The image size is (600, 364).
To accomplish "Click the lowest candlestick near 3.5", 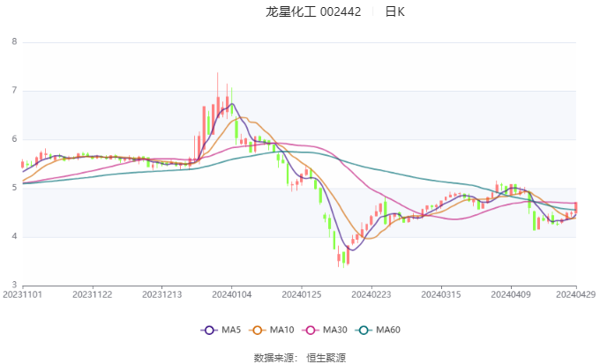I will 343,258.
